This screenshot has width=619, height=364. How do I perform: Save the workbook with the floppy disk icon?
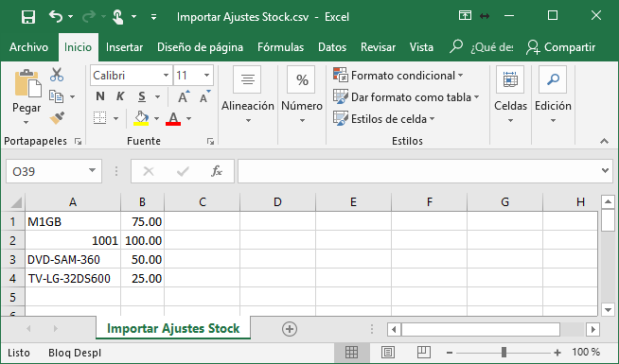pyautogui.click(x=28, y=17)
